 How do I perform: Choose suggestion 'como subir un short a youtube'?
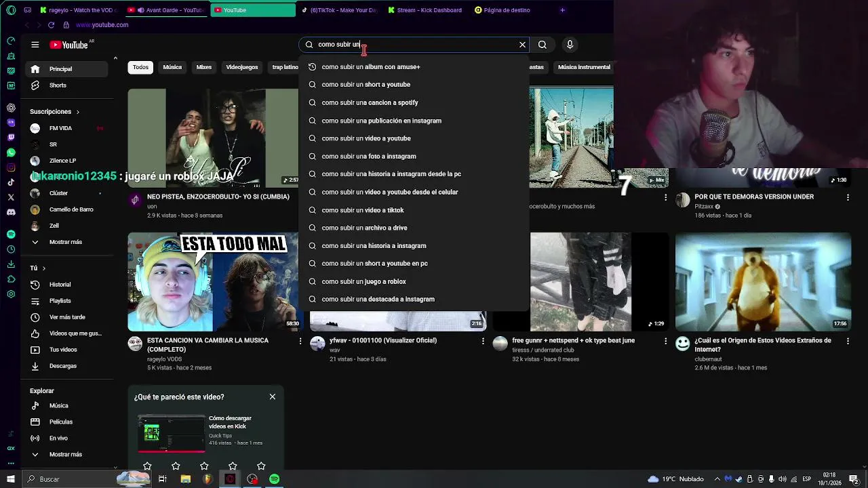[x=414, y=85]
